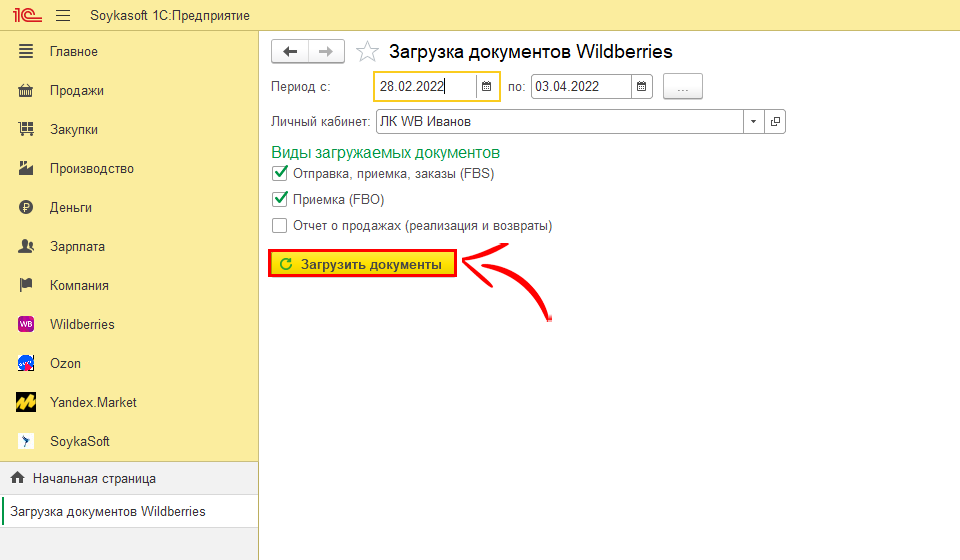Uncheck the Приемка (FBO) checkbox
This screenshot has height=560, width=960.
pos(280,200)
